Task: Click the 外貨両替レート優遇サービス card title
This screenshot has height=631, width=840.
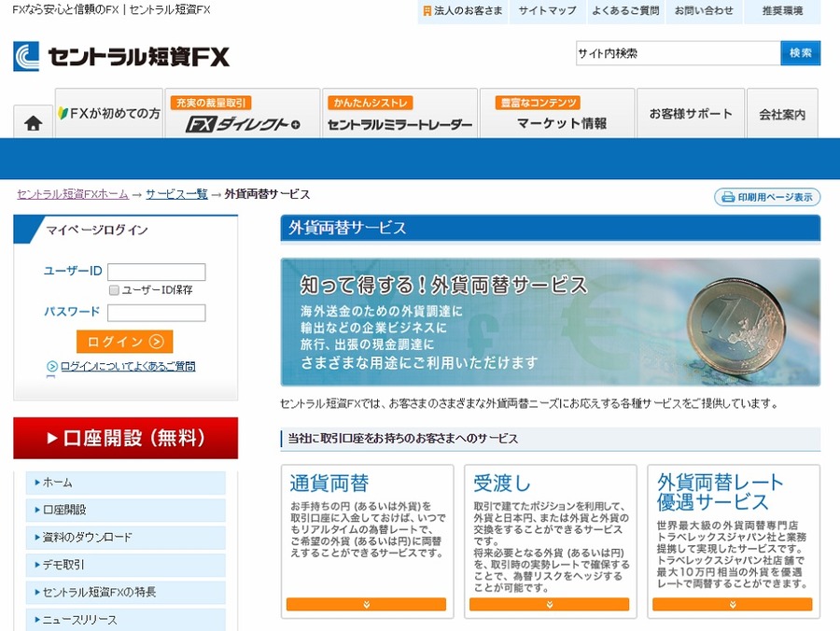Action: click(720, 492)
